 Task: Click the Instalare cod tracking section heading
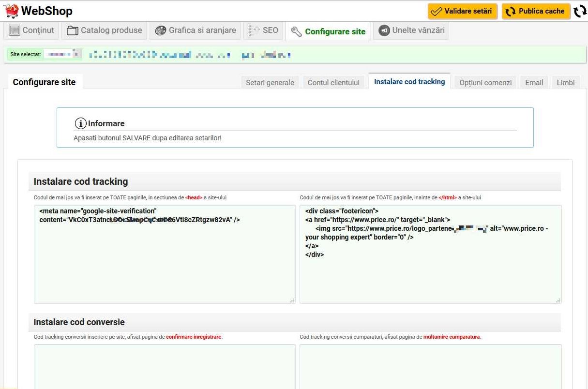point(81,182)
